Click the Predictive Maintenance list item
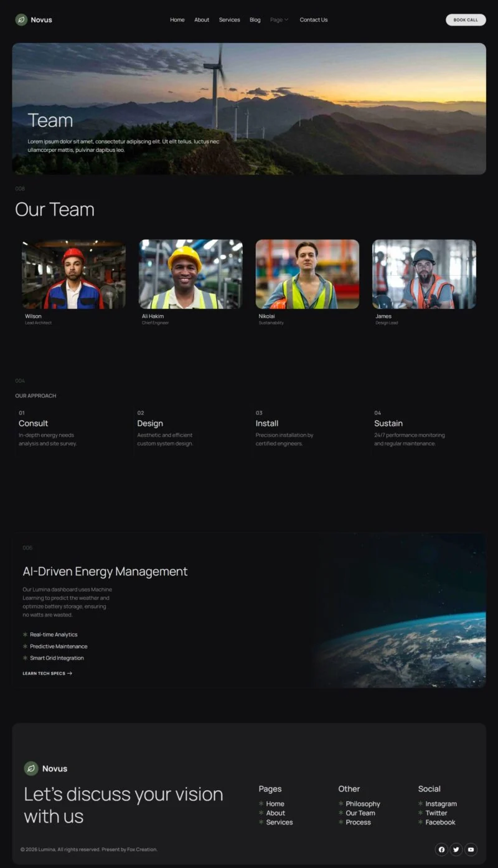Viewport: 498px width, 868px height. [x=59, y=646]
